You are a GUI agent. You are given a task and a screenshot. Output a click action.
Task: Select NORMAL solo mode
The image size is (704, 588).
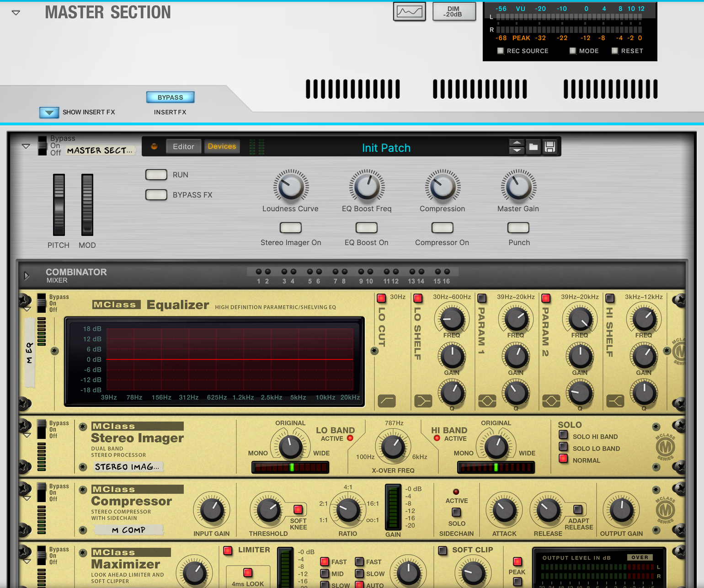pyautogui.click(x=564, y=458)
